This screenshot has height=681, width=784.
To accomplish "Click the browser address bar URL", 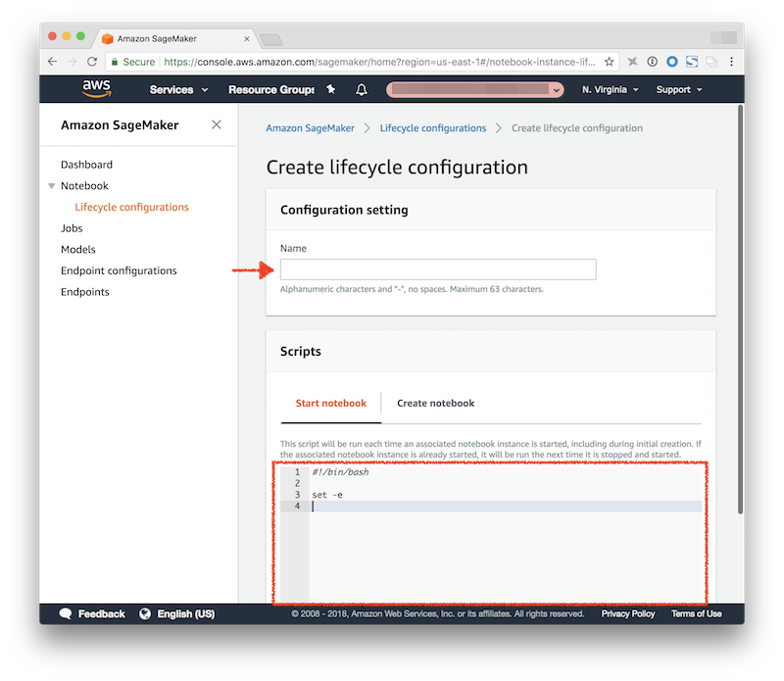I will 379,62.
